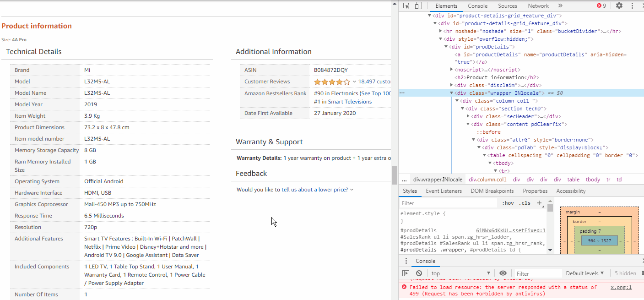Open the chevron next to the star rating
The height and width of the screenshot is (300, 644).
[354, 82]
